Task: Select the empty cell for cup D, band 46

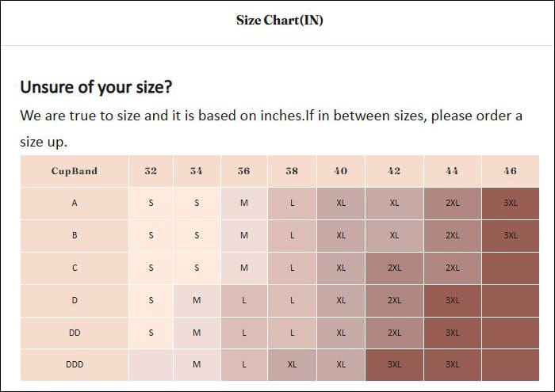Action: (510, 300)
